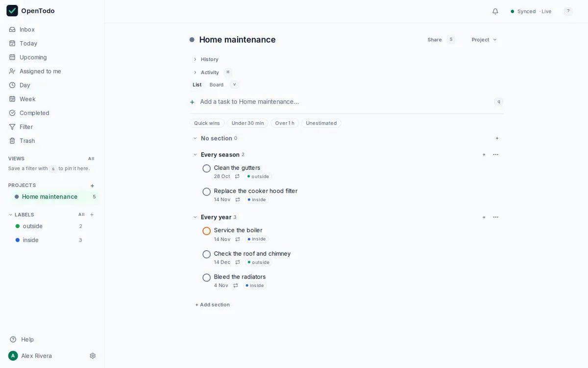
Task: Go to Upcoming tasks
Action: (52, 57)
